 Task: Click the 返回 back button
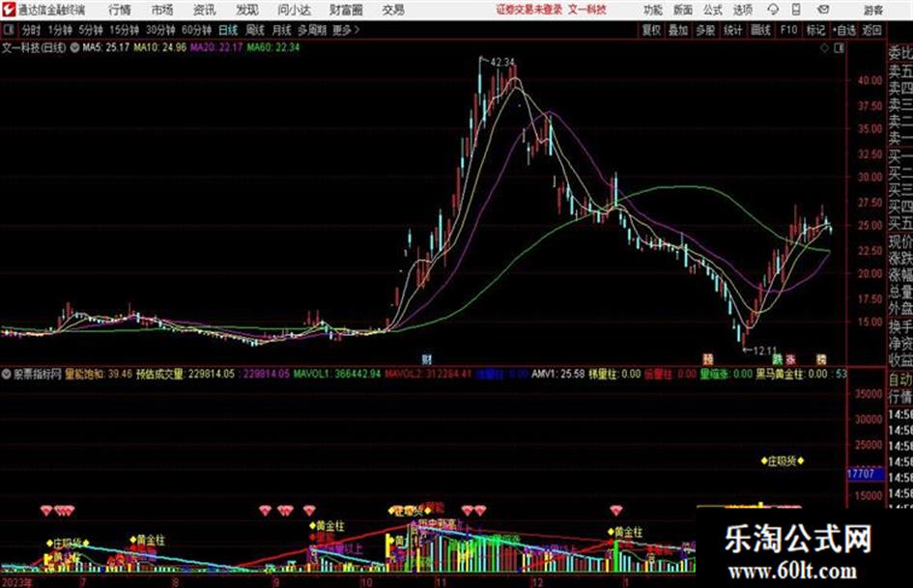click(x=871, y=30)
